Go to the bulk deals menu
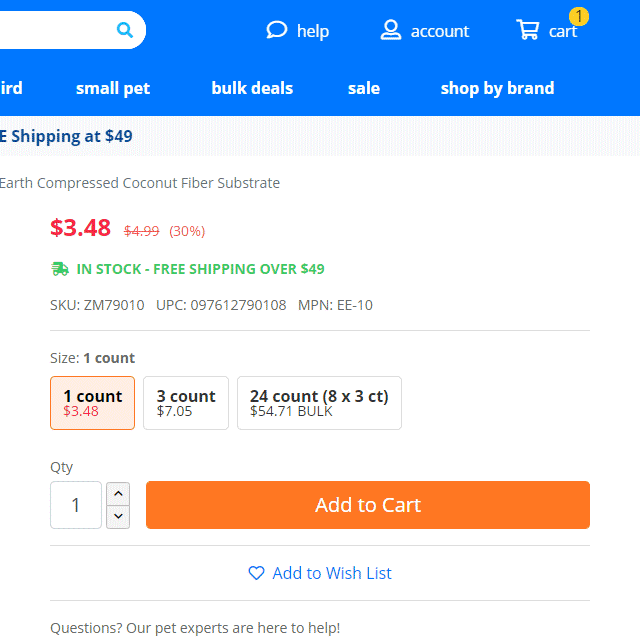This screenshot has height=640, width=640. click(252, 88)
